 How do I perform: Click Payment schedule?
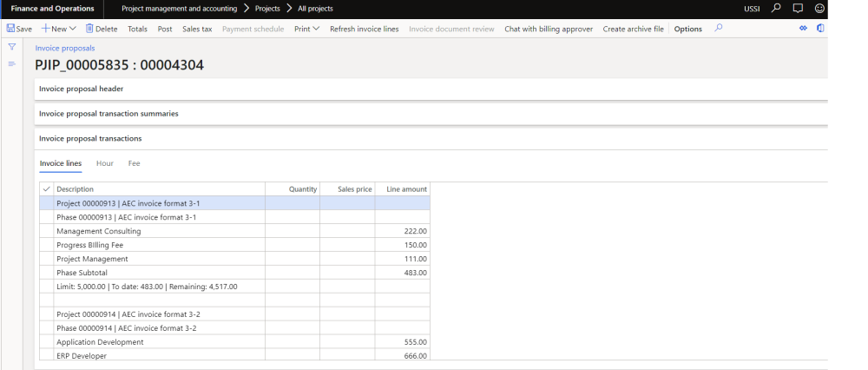pos(253,29)
